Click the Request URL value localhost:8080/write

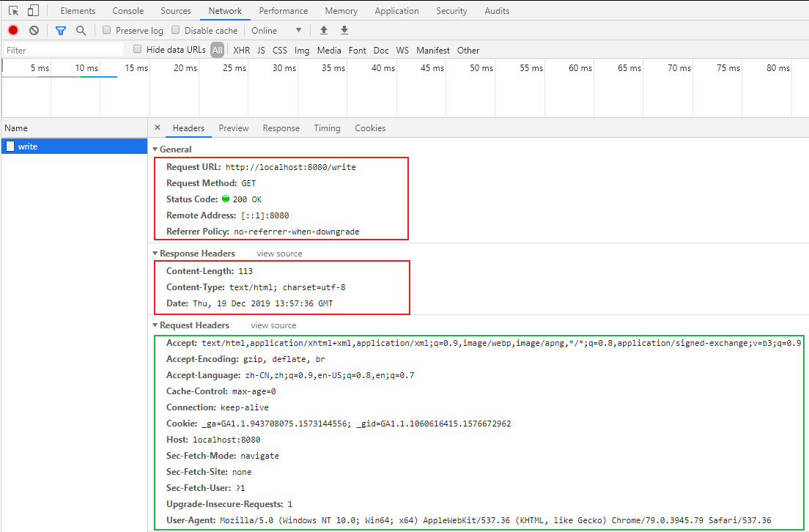pyautogui.click(x=290, y=167)
